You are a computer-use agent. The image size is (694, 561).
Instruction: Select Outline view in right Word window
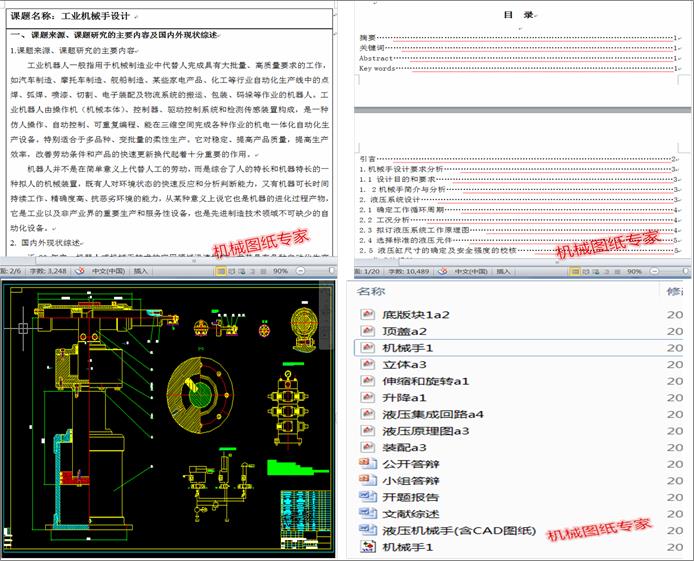click(607, 271)
